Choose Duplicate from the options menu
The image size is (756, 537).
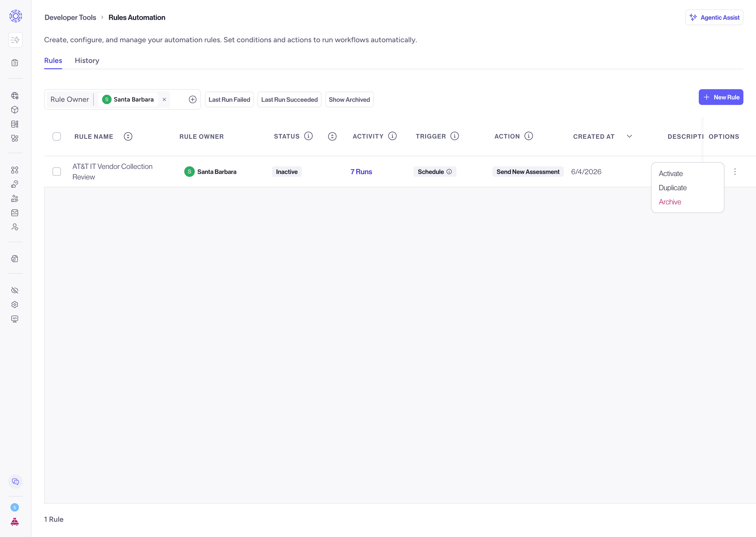click(673, 188)
